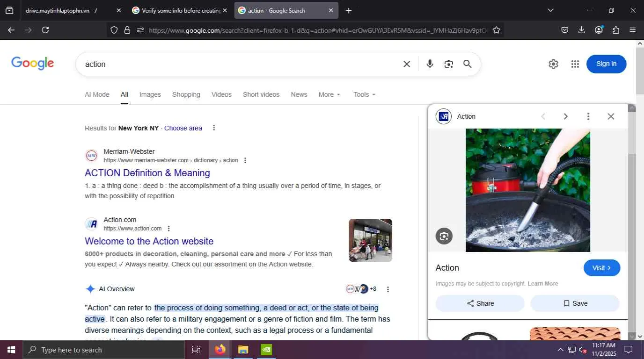
Task: Click the ash vacuum image in panel
Action: (528, 190)
